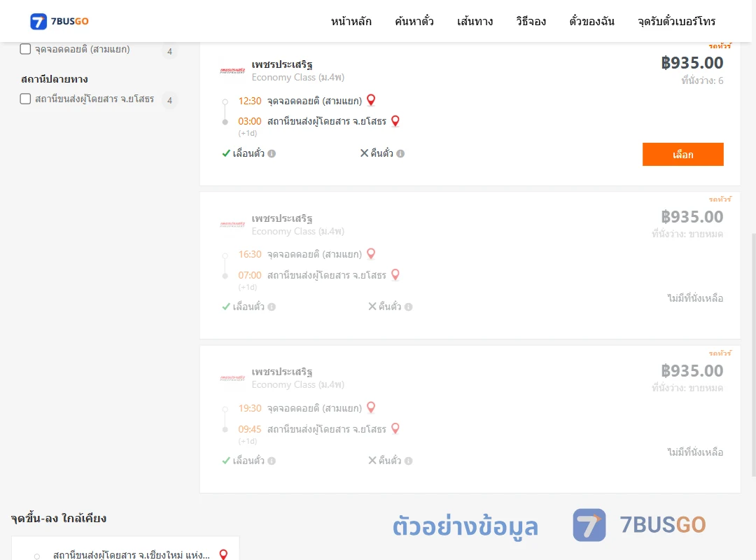The height and width of the screenshot is (560, 756).
Task: Click the page vertical scrollbar
Action: coord(753,354)
